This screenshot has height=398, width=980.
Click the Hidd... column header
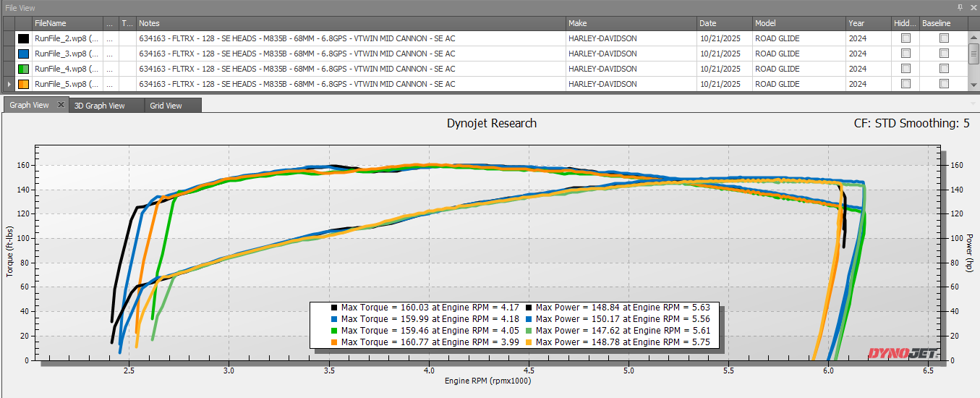(x=906, y=23)
